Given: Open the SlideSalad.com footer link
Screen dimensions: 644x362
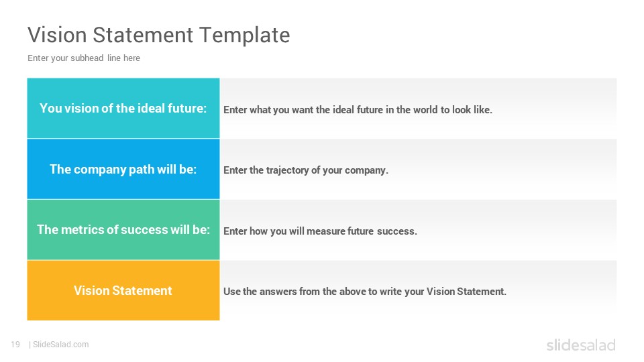Looking at the screenshot, I should coord(61,345).
